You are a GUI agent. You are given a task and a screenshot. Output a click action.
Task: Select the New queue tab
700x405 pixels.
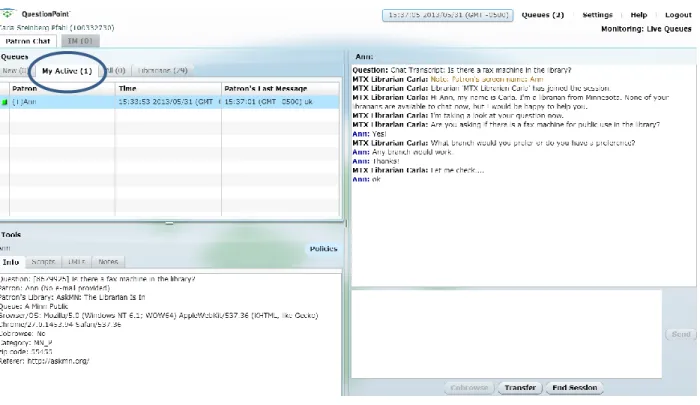15,71
